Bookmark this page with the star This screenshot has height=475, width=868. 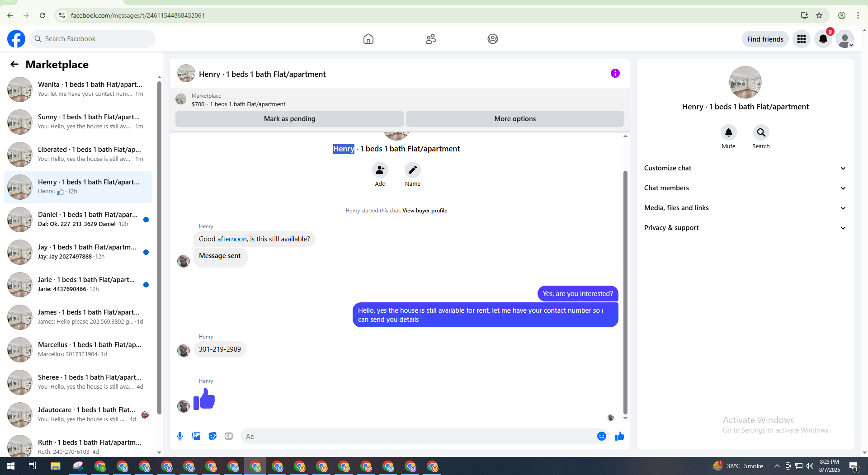[x=819, y=15]
